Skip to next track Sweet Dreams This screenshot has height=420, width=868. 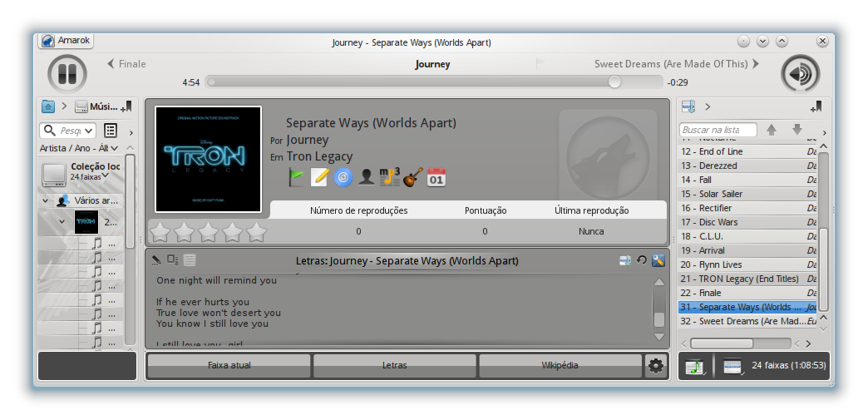point(677,64)
